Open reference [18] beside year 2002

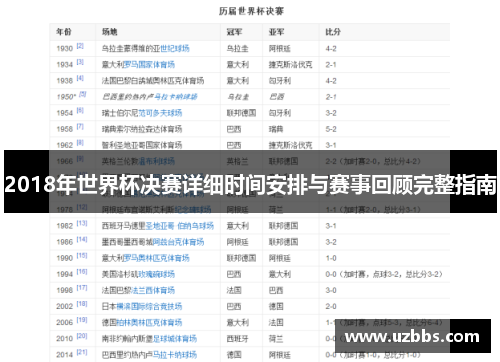coord(82,304)
